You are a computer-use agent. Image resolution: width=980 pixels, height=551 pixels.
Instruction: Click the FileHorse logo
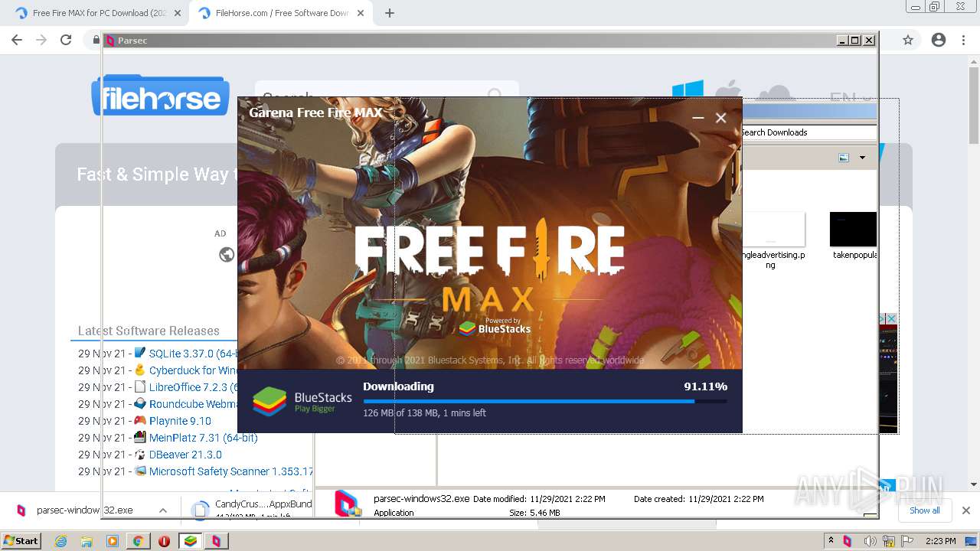tap(160, 96)
